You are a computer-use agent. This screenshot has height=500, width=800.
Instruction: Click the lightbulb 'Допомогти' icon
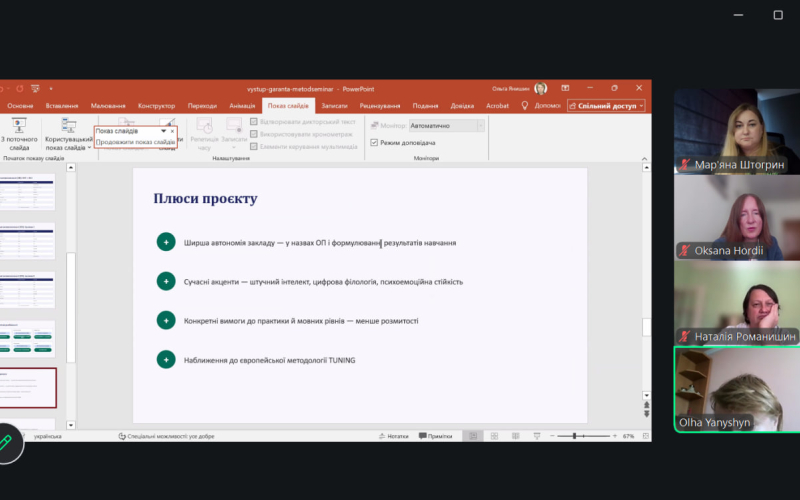524,105
